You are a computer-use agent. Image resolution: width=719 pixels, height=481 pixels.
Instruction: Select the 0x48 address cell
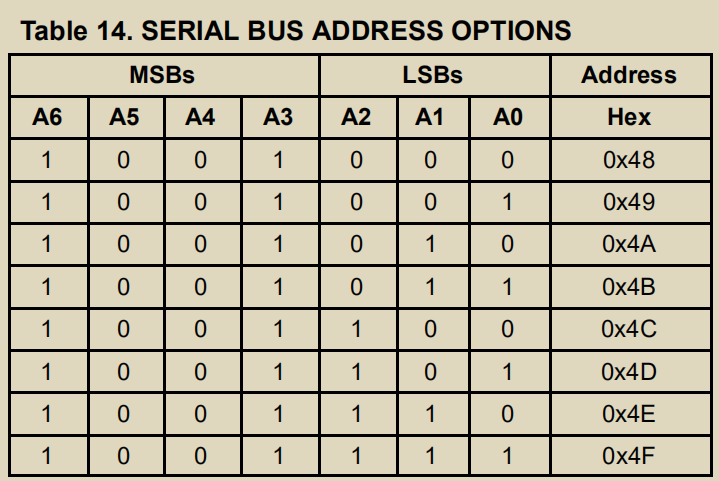pyautogui.click(x=631, y=160)
